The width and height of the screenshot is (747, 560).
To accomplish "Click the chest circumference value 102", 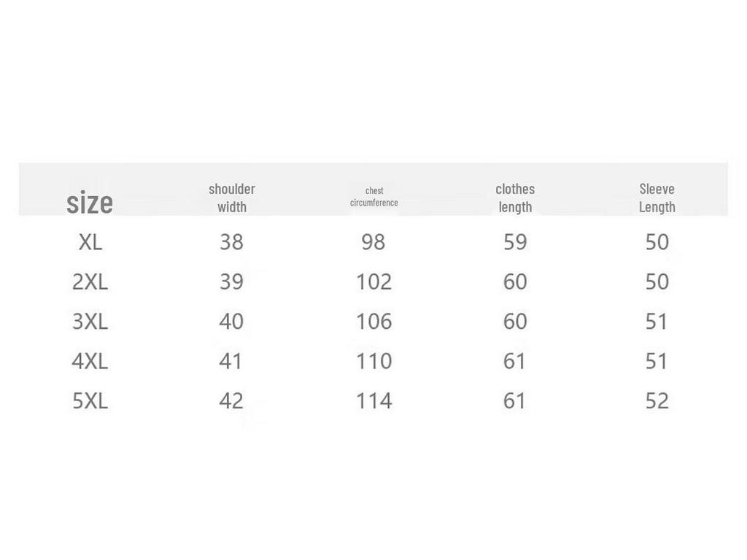I will click(373, 281).
